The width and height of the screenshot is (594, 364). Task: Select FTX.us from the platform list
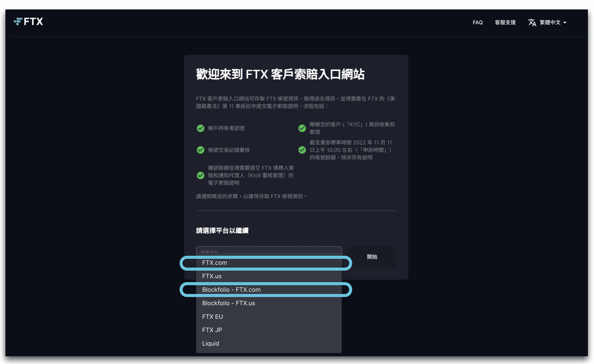(x=269, y=276)
